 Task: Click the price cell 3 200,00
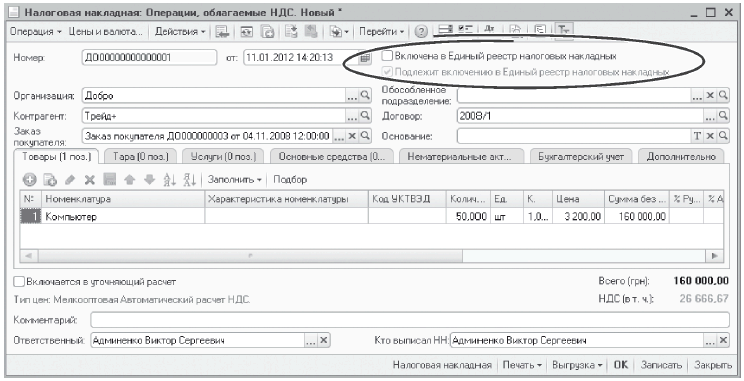click(x=578, y=216)
